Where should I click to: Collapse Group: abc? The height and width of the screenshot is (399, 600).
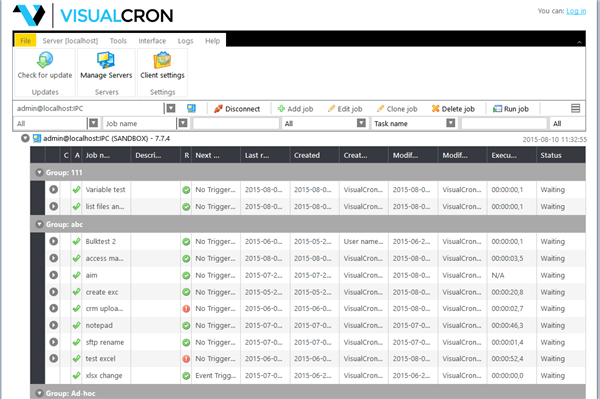39,224
